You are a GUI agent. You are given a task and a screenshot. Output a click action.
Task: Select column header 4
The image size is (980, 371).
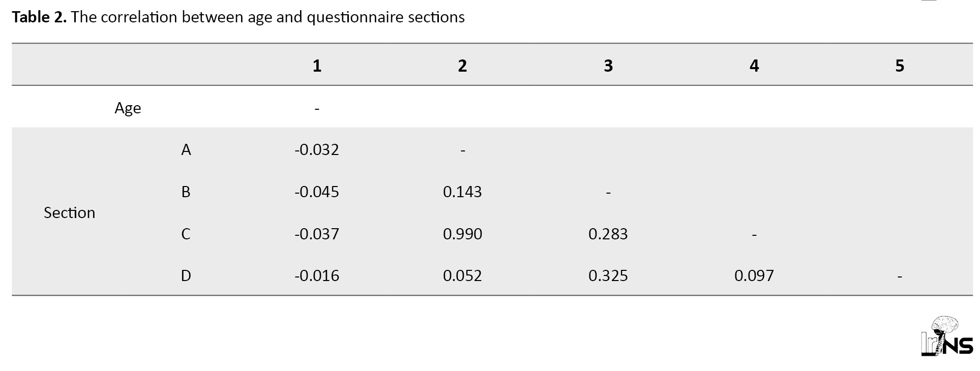click(754, 66)
